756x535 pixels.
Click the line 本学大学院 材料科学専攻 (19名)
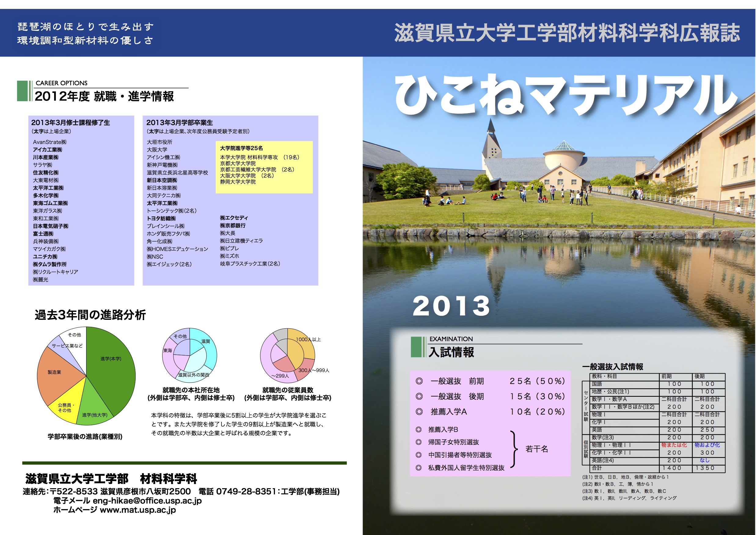click(260, 157)
